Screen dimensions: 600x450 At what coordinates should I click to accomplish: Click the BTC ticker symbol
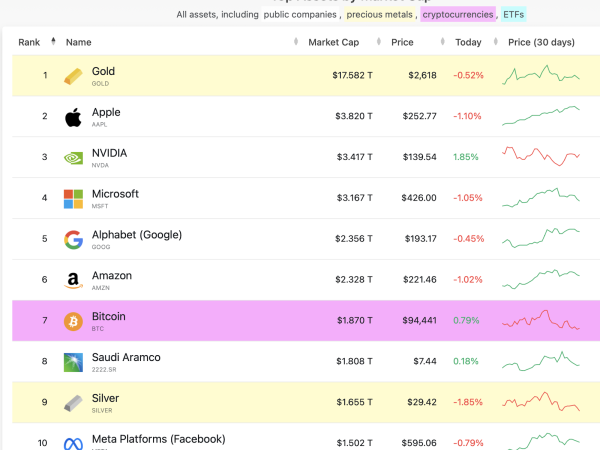(98, 329)
